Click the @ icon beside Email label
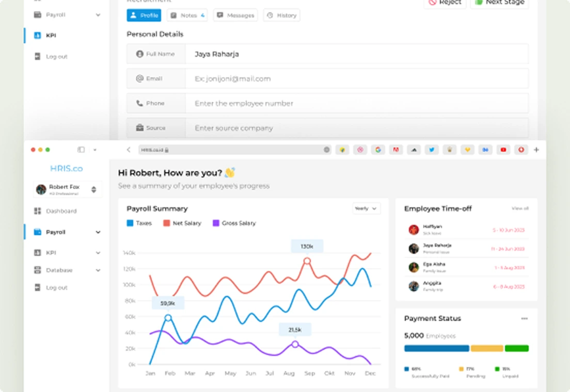This screenshot has height=392, width=570. [x=139, y=78]
